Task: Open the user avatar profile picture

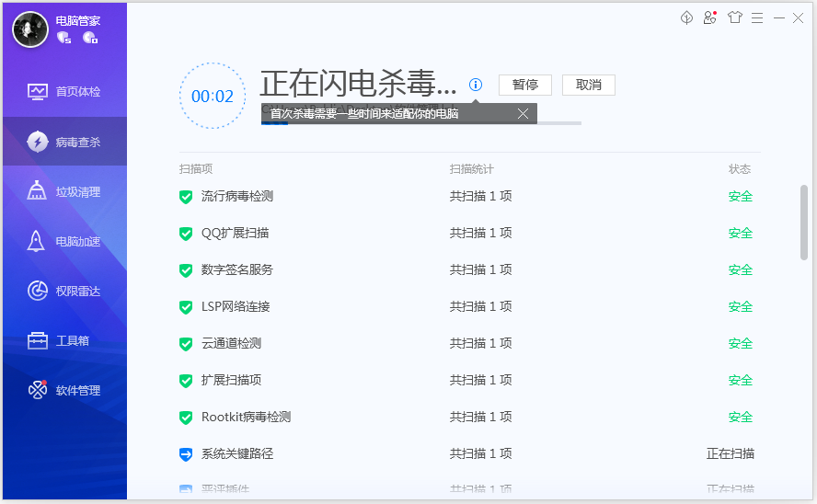Action: [30, 29]
